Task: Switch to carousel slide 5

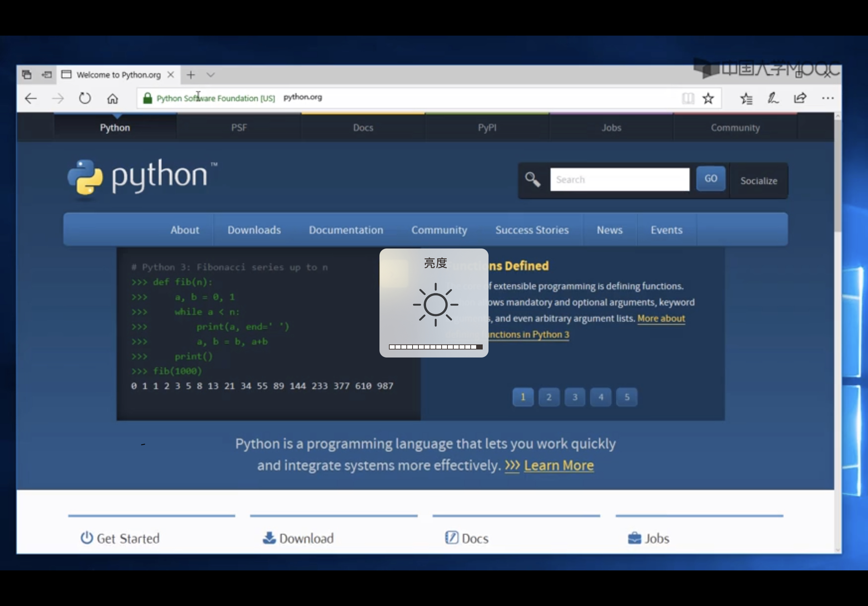Action: (627, 397)
